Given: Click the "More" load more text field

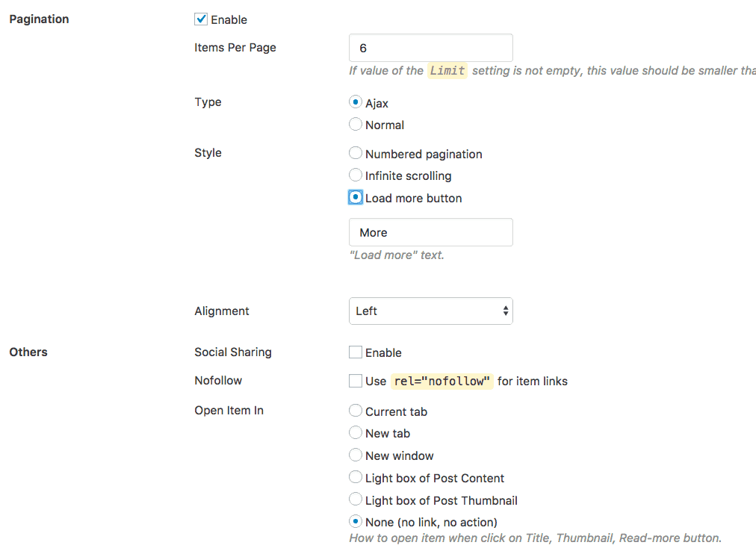Looking at the screenshot, I should click(430, 231).
